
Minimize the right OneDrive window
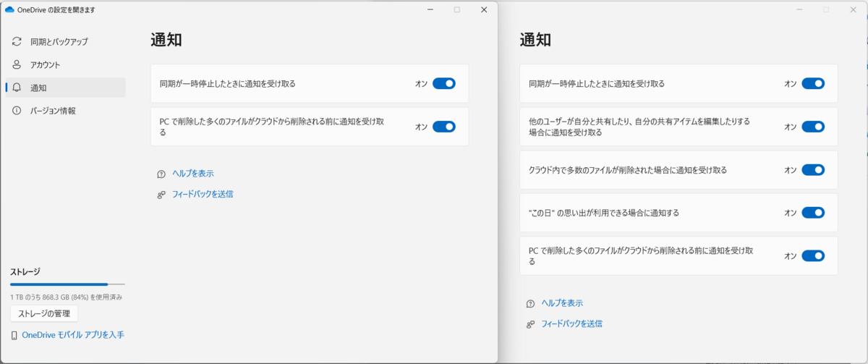(799, 9)
